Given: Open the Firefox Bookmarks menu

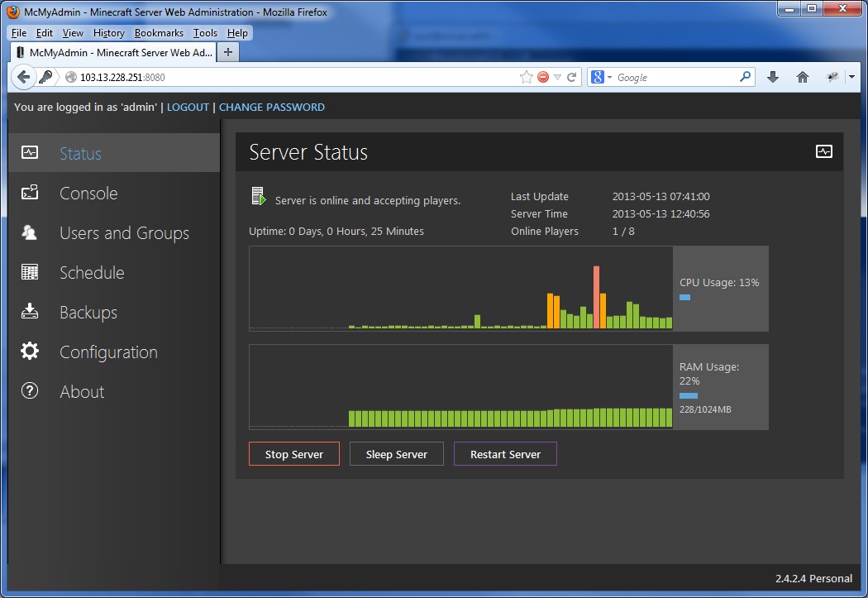Looking at the screenshot, I should pos(159,33).
